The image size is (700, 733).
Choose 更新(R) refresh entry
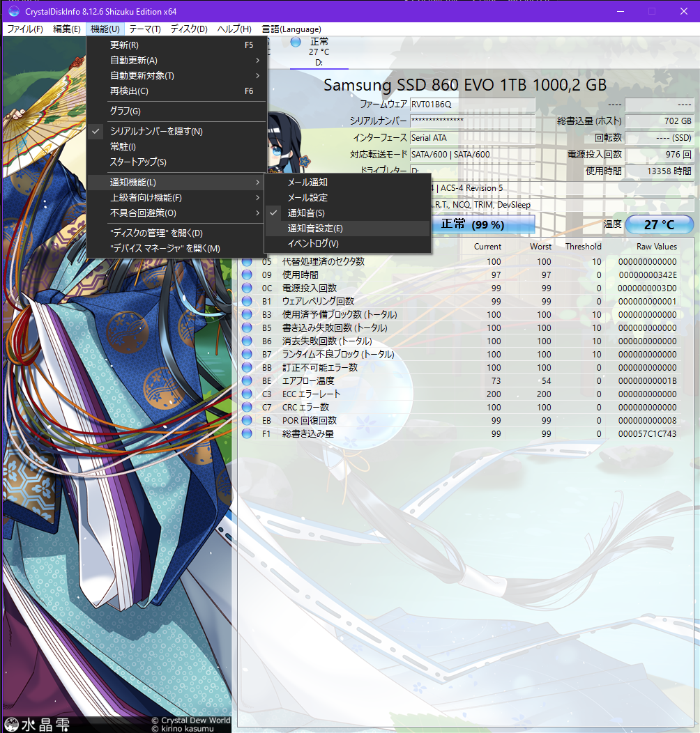[177, 45]
